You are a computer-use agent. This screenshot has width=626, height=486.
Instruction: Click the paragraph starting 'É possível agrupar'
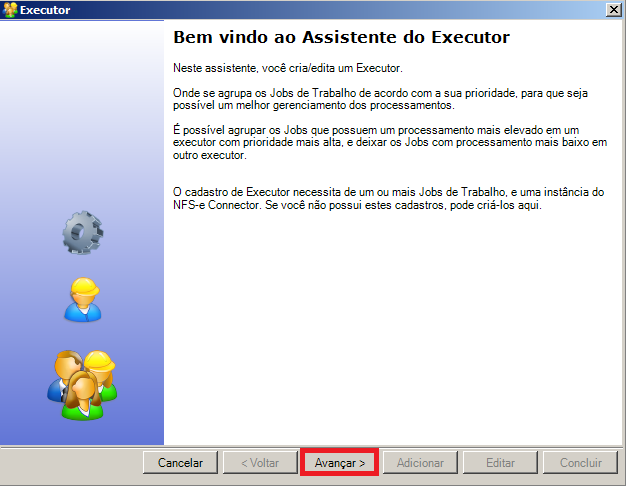click(x=390, y=143)
